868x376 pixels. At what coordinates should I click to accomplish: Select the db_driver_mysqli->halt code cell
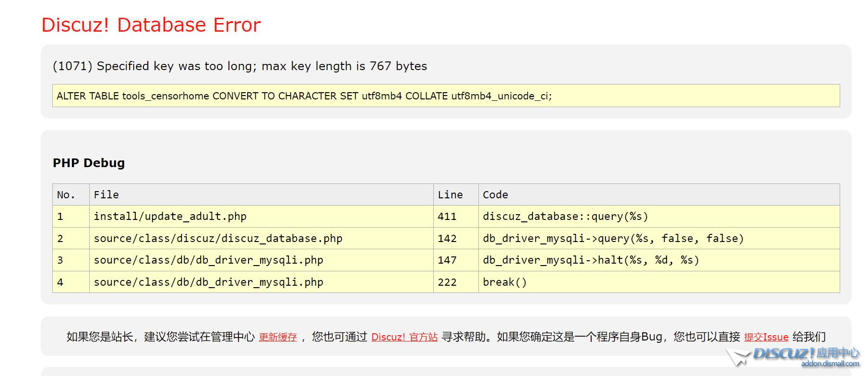[591, 260]
